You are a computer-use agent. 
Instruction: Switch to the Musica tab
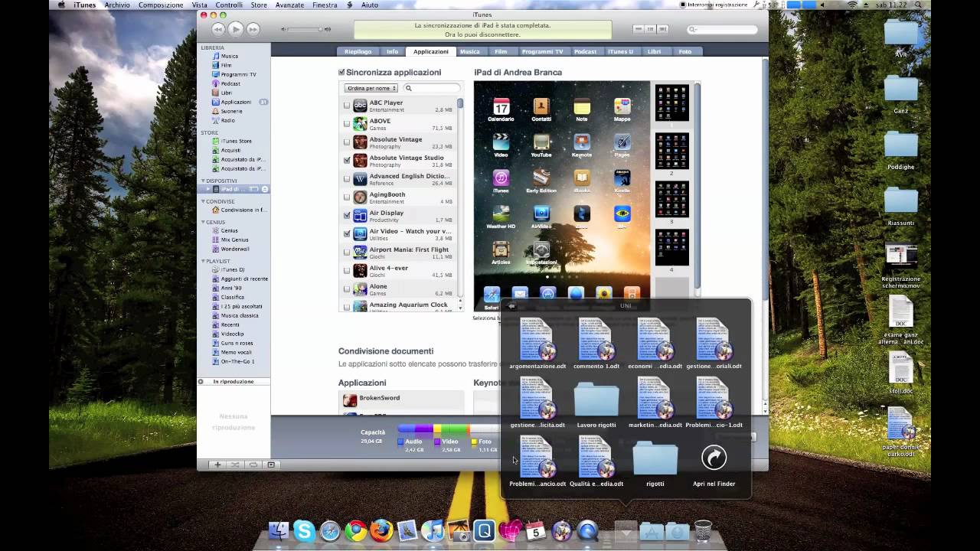point(469,51)
